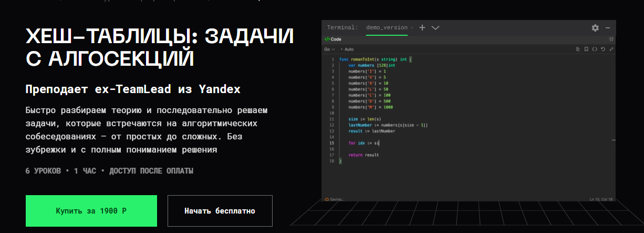The width and height of the screenshot is (644, 233).
Task: Toggle the Auto mode indicator
Action: [347, 49]
